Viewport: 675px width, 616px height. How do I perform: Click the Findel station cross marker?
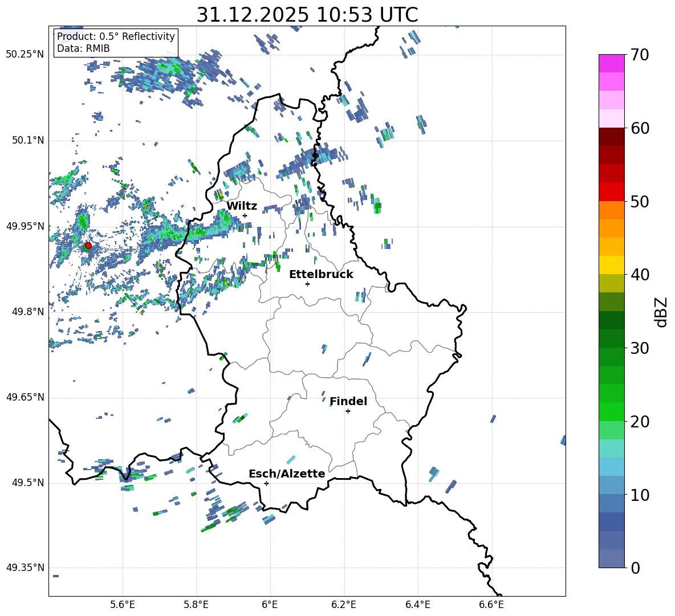pyautogui.click(x=348, y=411)
